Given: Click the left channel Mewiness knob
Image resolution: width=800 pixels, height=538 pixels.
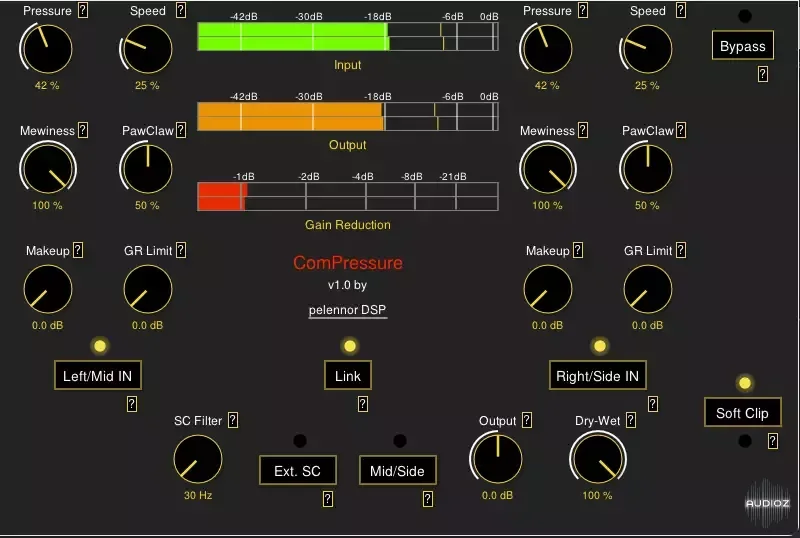Looking at the screenshot, I should 47,169.
